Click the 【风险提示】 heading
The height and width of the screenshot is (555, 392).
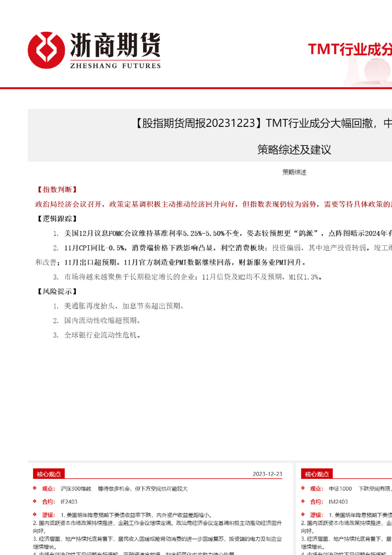click(x=57, y=291)
